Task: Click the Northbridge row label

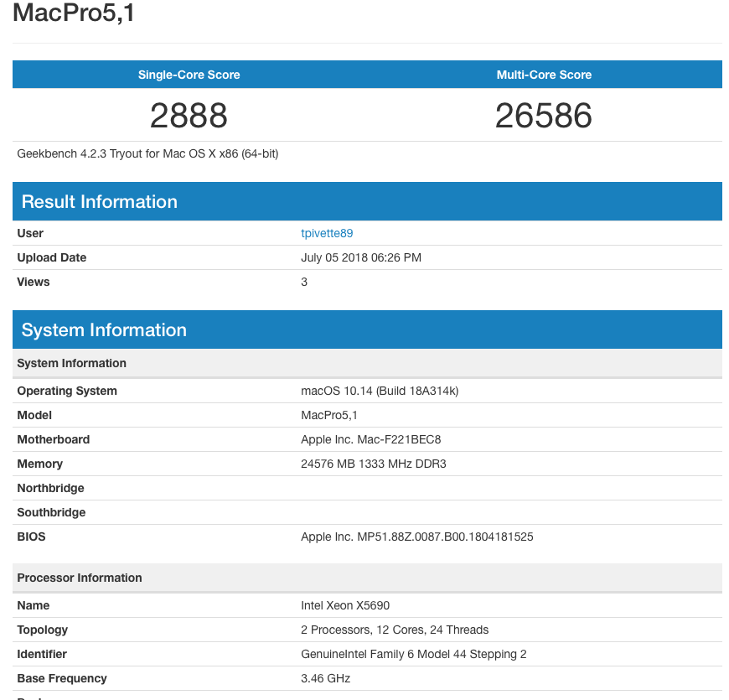Action: point(50,488)
